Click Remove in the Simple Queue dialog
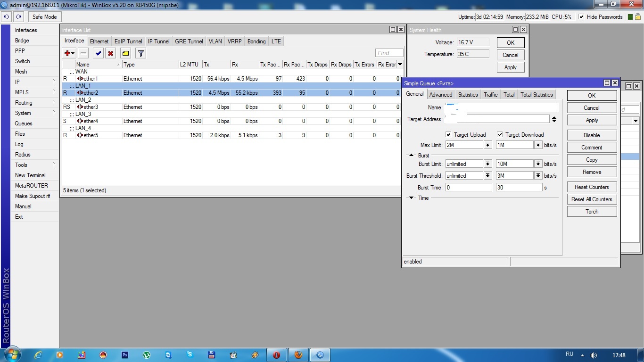The image size is (644, 362). [x=592, y=172]
